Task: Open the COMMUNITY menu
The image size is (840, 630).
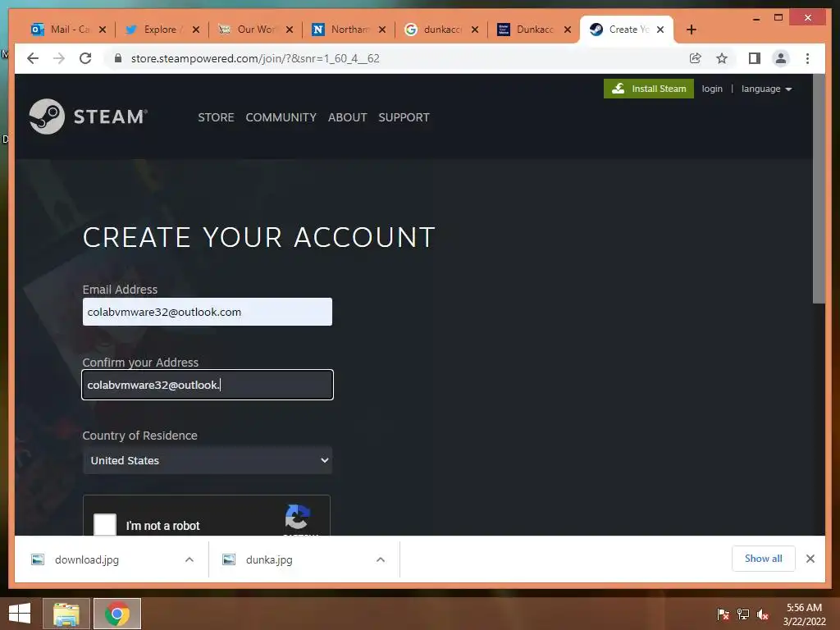Action: [281, 117]
